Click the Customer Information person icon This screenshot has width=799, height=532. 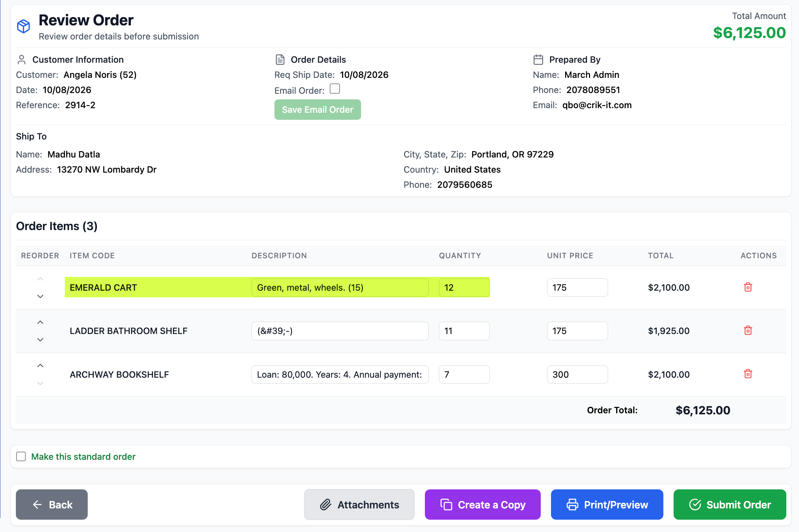pyautogui.click(x=21, y=60)
